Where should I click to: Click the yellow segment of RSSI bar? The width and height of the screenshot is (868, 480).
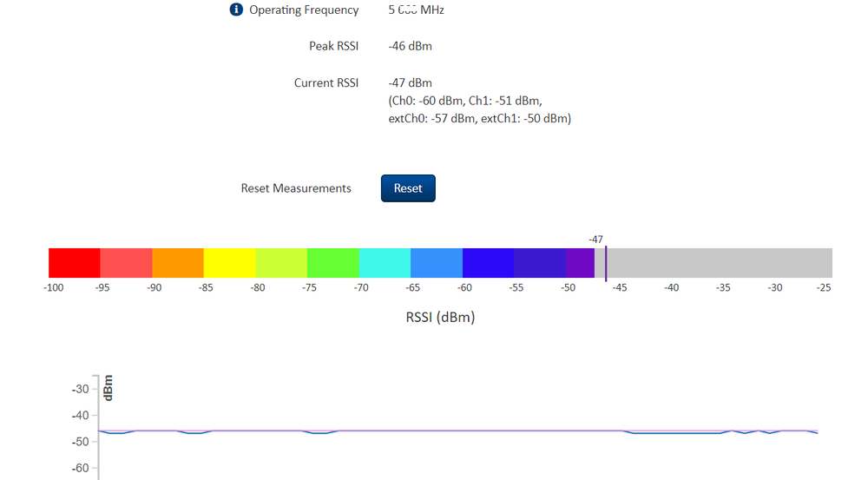point(229,262)
